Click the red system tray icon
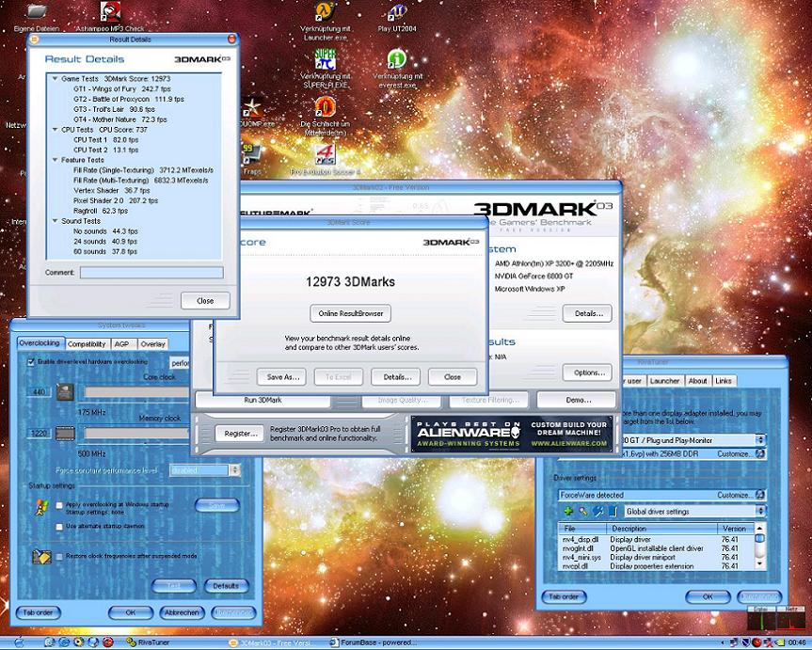Image resolution: width=812 pixels, height=650 pixels. pyautogui.click(x=757, y=642)
